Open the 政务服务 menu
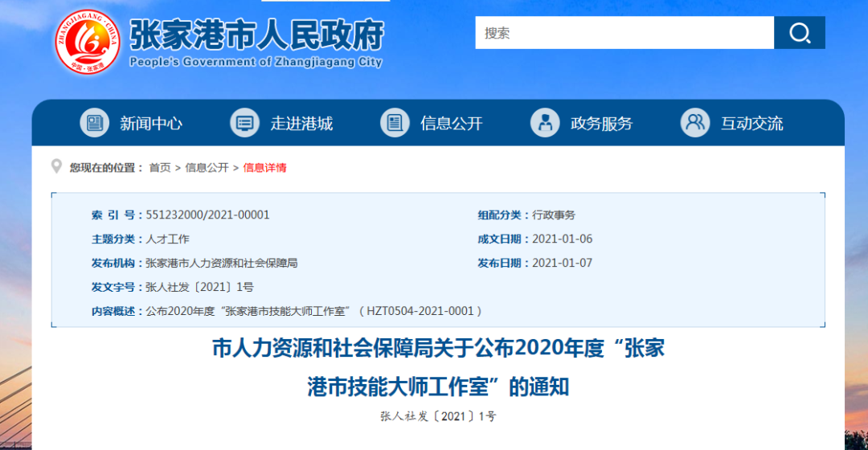Screen dimensions: 868x450 [602, 124]
